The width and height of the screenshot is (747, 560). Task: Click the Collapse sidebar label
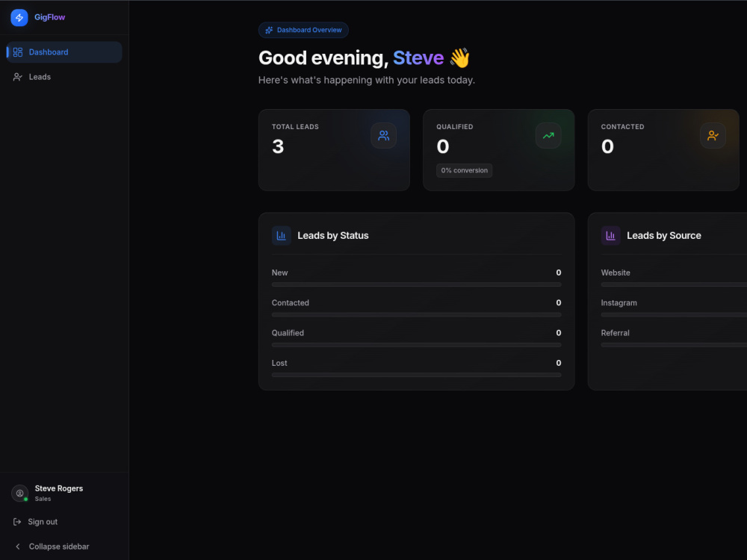click(x=59, y=547)
